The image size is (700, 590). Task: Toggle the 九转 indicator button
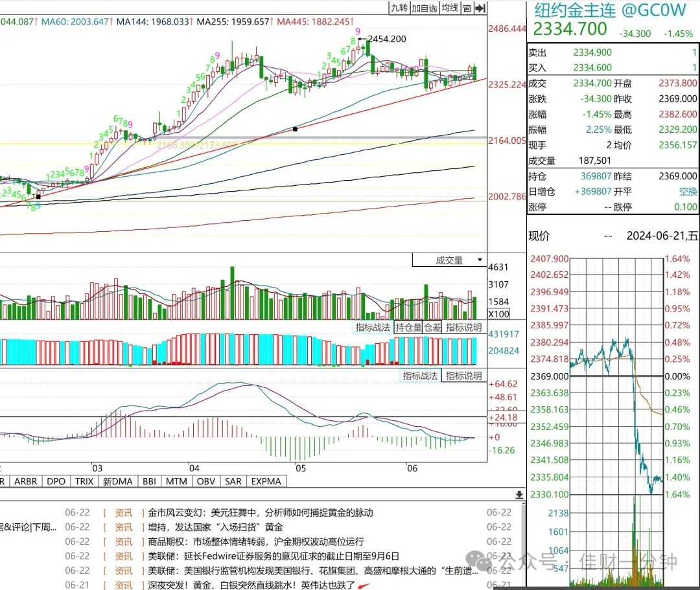(399, 8)
